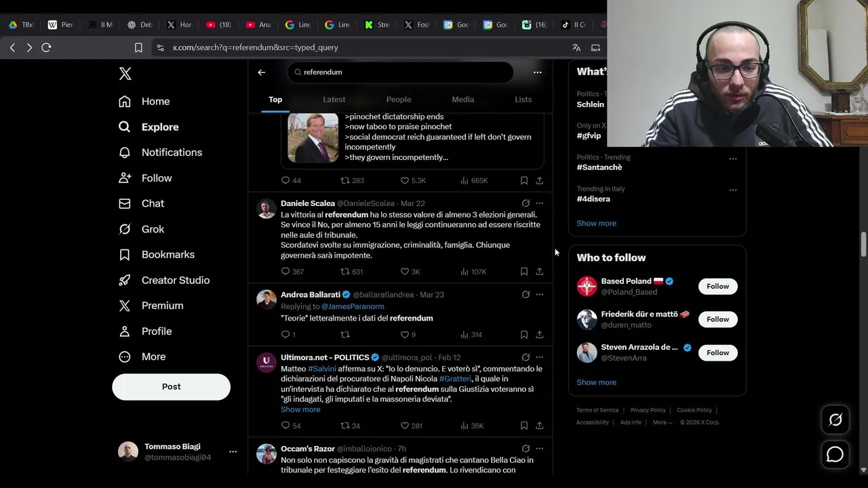Viewport: 868px width, 488px height.
Task: Open the Follow sidebar item
Action: (x=145, y=178)
